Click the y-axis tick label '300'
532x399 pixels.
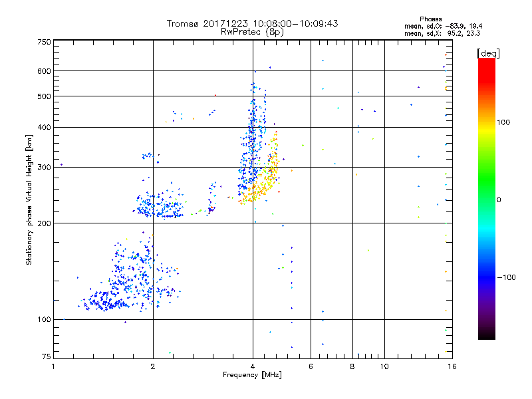click(x=44, y=168)
